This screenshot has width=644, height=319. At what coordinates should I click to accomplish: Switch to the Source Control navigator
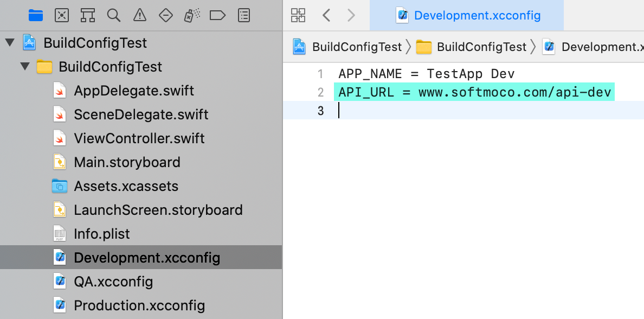pyautogui.click(x=62, y=15)
